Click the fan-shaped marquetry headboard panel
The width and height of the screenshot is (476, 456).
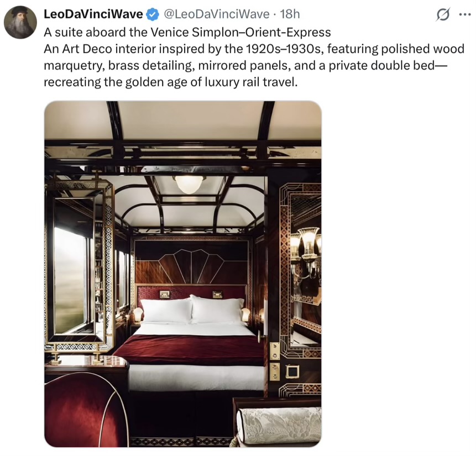(x=191, y=266)
